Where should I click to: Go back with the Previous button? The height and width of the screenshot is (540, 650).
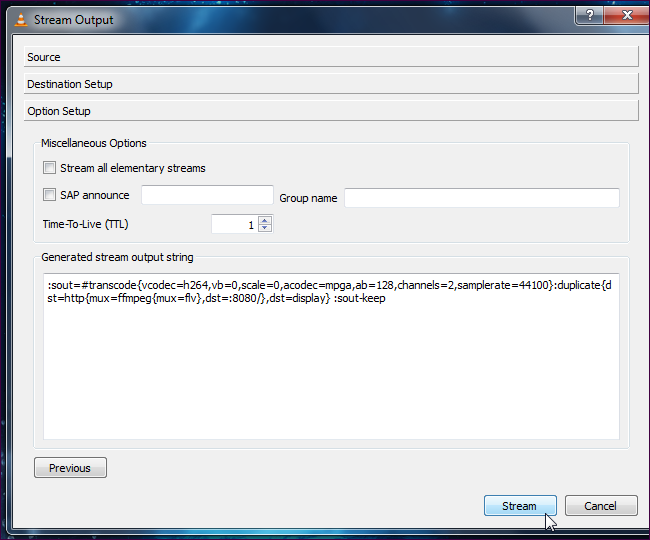coord(70,468)
